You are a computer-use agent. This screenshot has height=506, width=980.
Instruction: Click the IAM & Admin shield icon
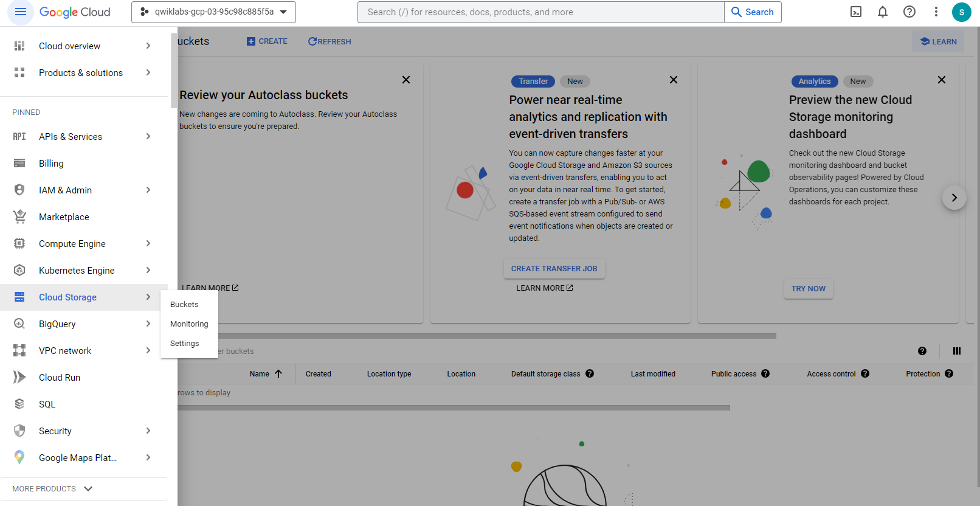(x=19, y=190)
